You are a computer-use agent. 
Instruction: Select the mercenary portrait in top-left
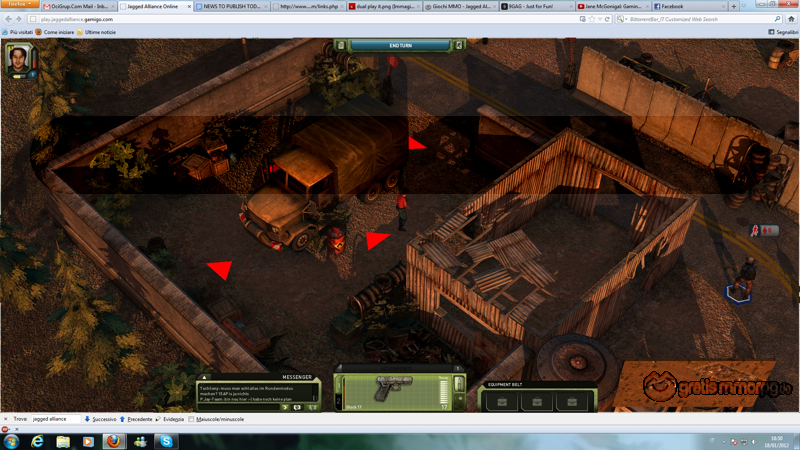click(18, 60)
